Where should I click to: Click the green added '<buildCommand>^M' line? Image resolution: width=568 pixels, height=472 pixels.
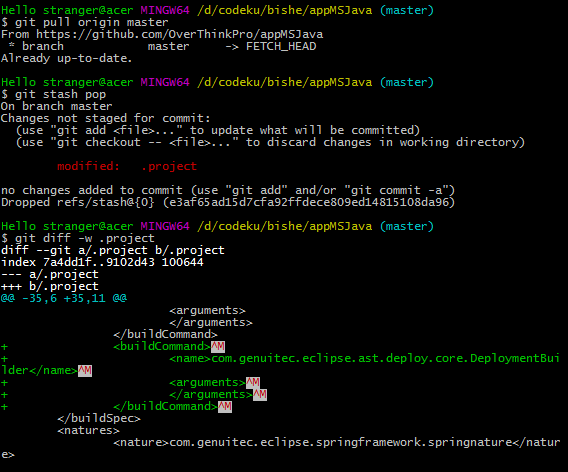tap(169, 347)
